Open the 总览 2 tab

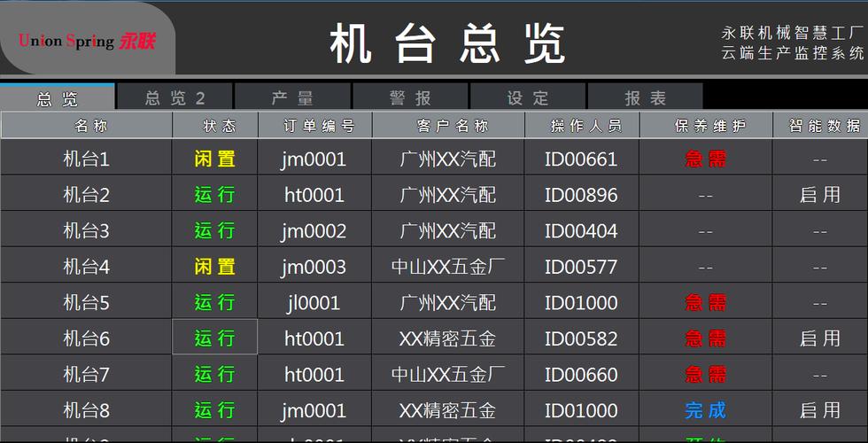175,98
